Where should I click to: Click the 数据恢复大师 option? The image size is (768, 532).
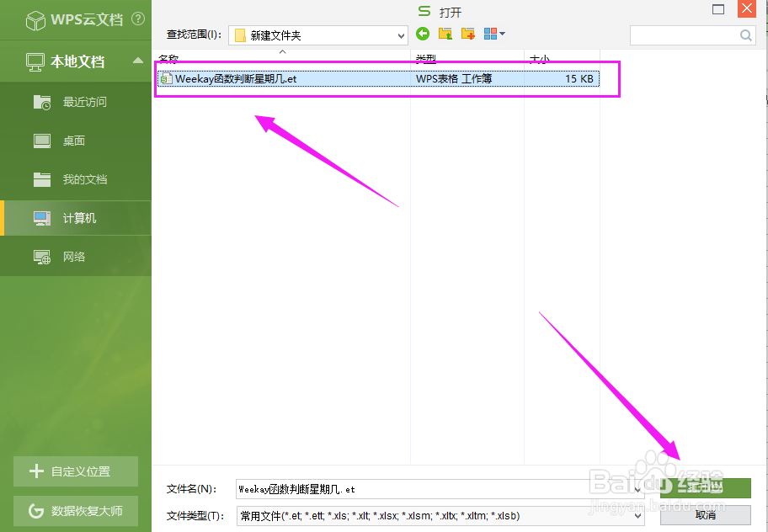click(x=75, y=511)
